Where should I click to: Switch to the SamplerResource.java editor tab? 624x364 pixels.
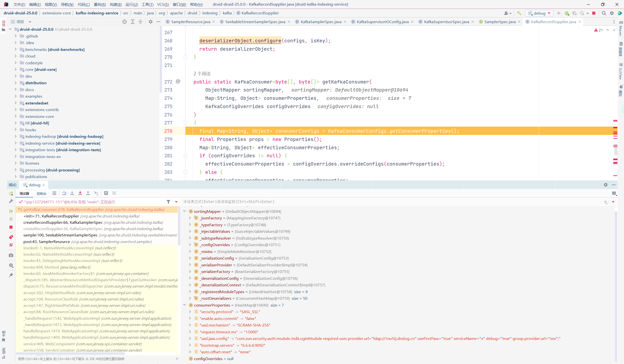[190, 22]
